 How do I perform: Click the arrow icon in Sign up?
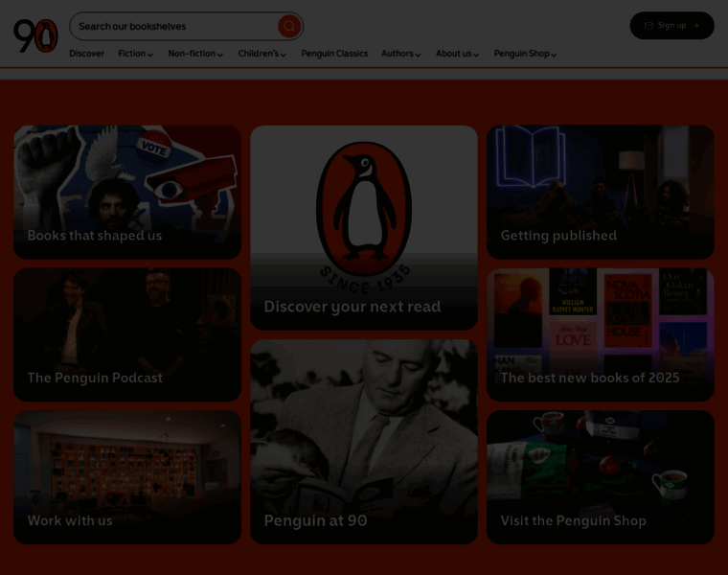point(695,26)
